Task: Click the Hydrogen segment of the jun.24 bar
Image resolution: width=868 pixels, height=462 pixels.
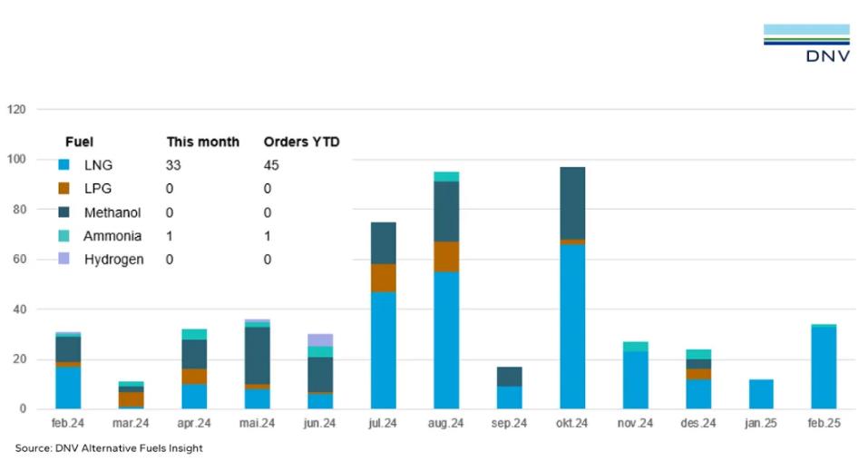Action: coord(320,339)
